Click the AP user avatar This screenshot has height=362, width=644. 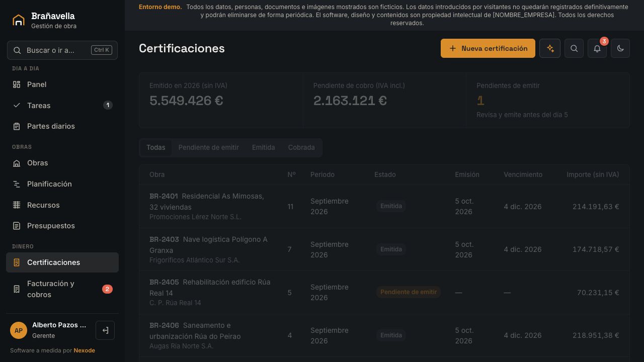coord(19,330)
